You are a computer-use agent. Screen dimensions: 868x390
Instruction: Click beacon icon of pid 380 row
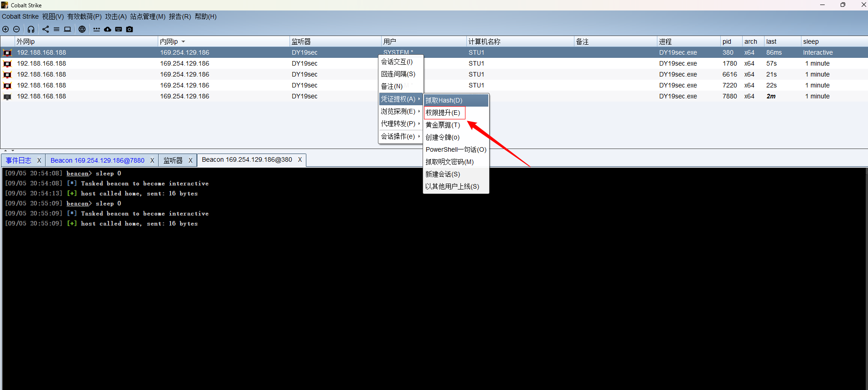point(7,53)
